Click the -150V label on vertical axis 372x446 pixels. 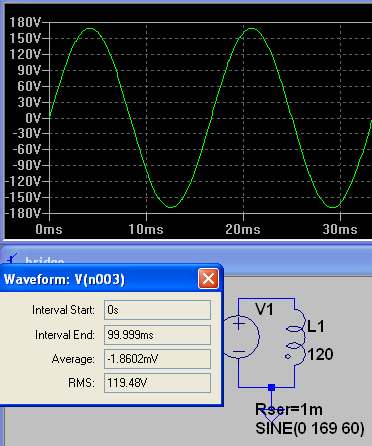[23, 197]
